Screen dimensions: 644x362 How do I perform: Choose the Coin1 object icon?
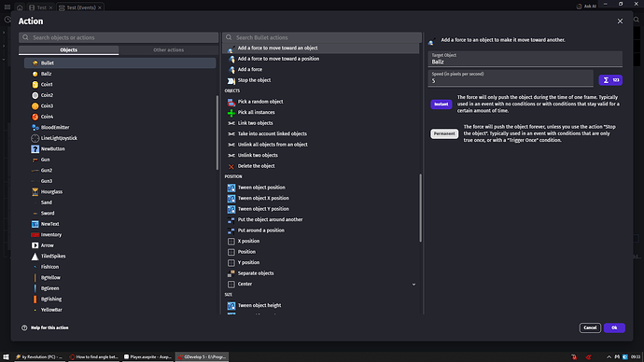[35, 85]
